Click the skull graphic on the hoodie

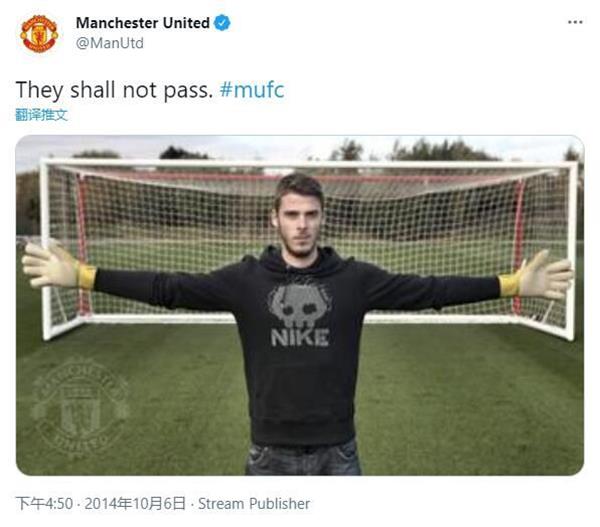[300, 304]
